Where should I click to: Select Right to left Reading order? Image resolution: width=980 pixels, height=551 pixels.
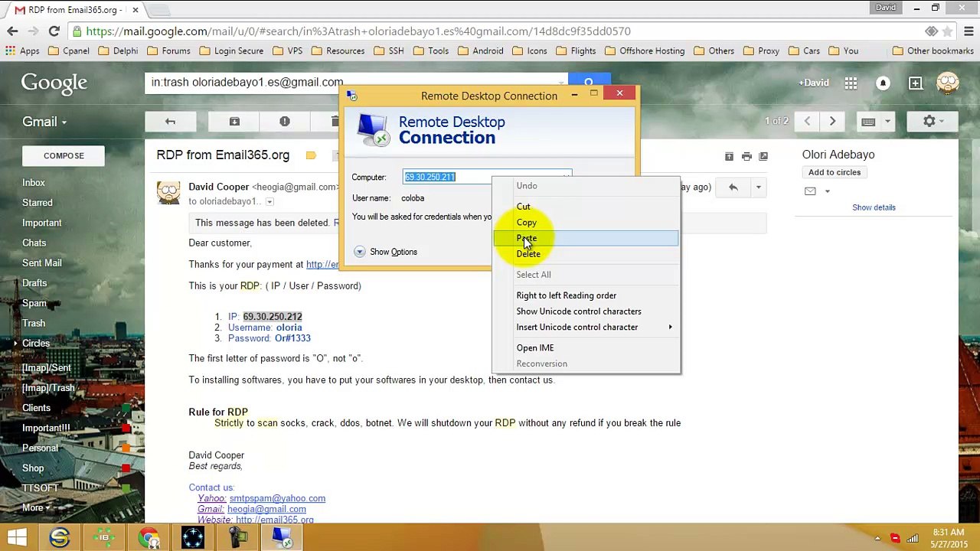click(586, 295)
